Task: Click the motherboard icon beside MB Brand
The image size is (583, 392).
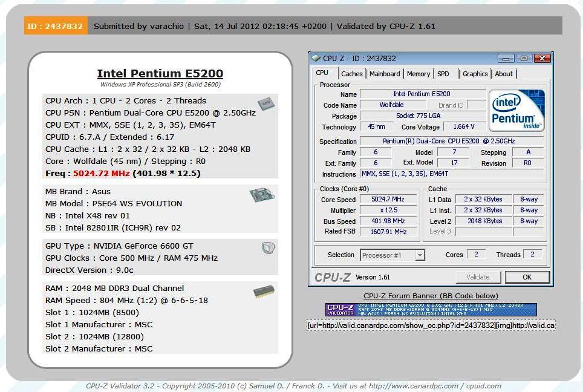Action: point(262,195)
